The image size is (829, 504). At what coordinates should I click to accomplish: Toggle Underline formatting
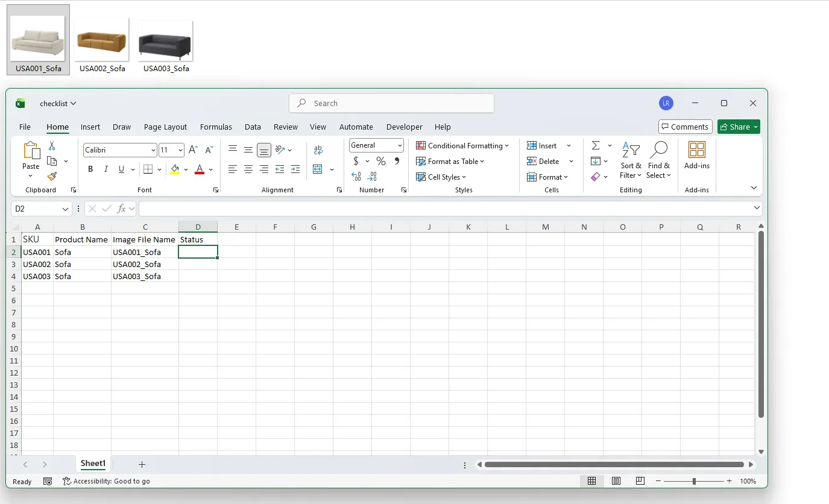[x=122, y=169]
